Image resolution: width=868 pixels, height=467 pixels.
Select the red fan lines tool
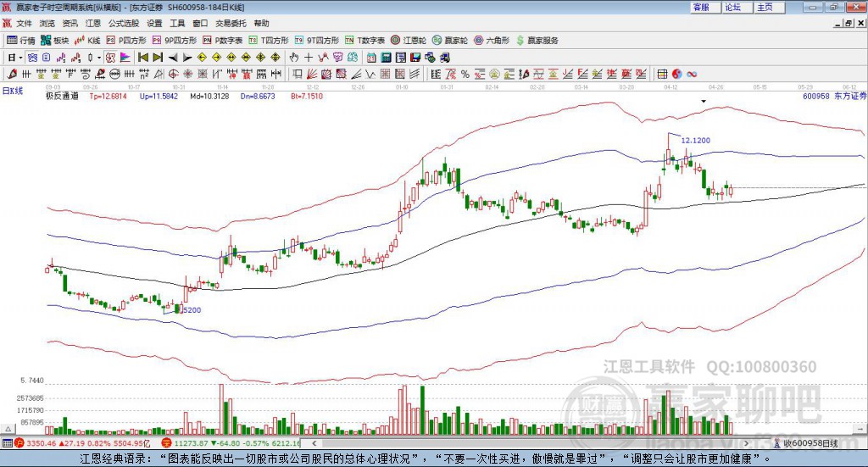[x=312, y=74]
